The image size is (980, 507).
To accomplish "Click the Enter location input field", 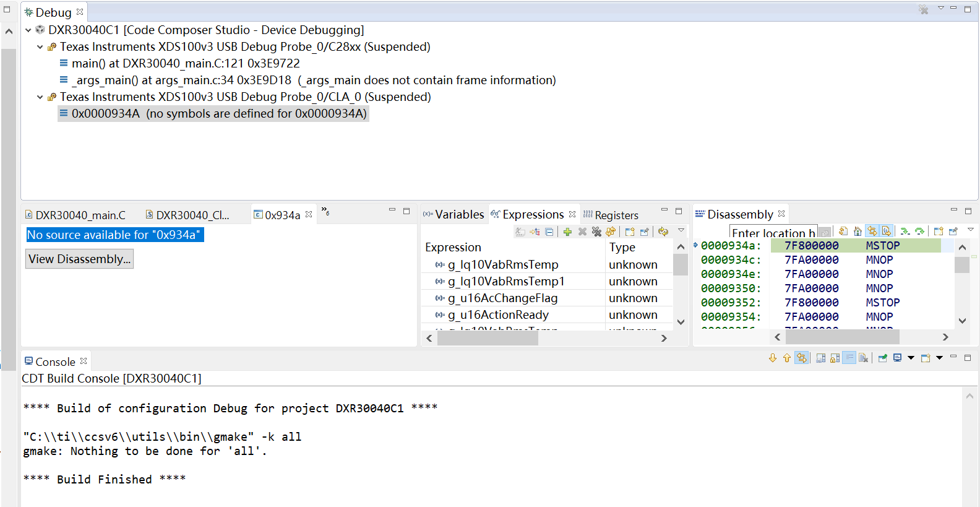I will pyautogui.click(x=773, y=233).
